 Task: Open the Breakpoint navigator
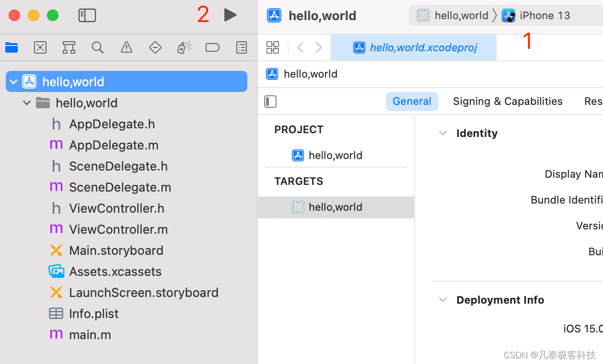pyautogui.click(x=212, y=47)
